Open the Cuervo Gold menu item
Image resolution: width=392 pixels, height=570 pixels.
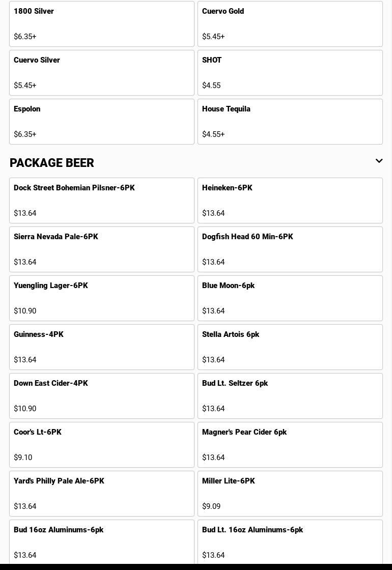tap(290, 24)
